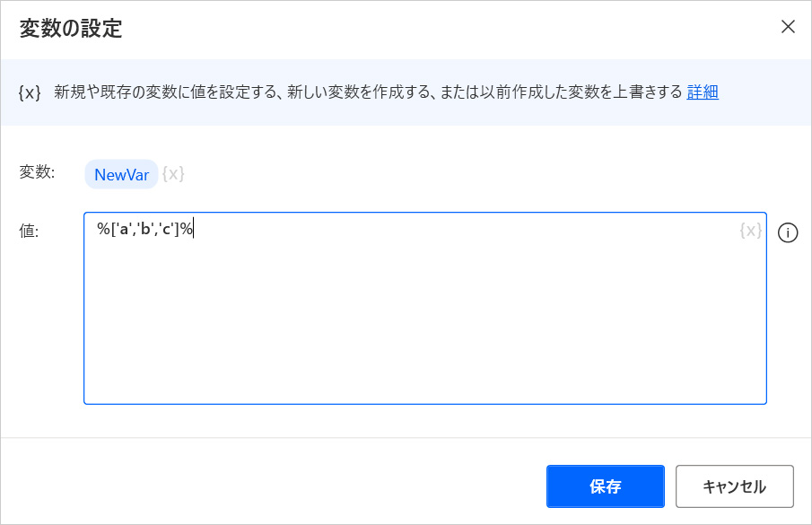
Task: Click the %['a','b','c']% expression text
Action: click(x=144, y=230)
